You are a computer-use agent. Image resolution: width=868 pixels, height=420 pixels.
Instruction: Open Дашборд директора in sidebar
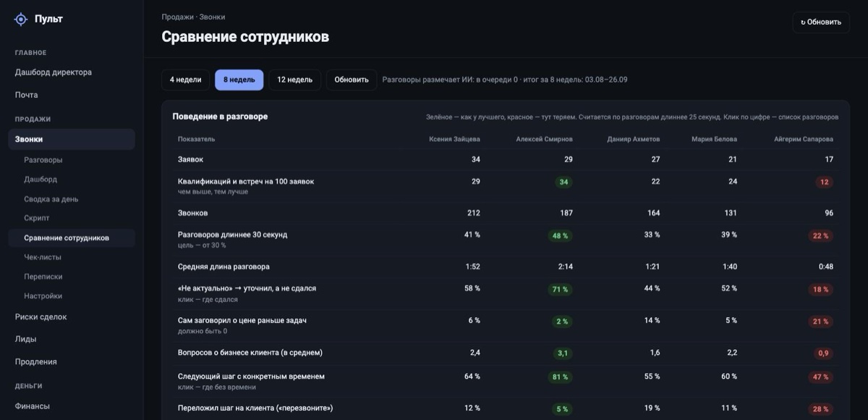coord(54,72)
